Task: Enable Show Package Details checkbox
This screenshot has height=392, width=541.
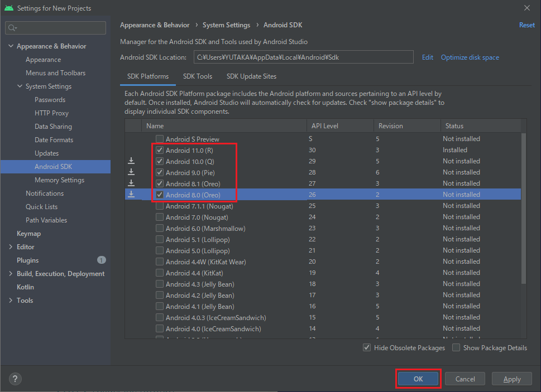Action: click(x=456, y=347)
